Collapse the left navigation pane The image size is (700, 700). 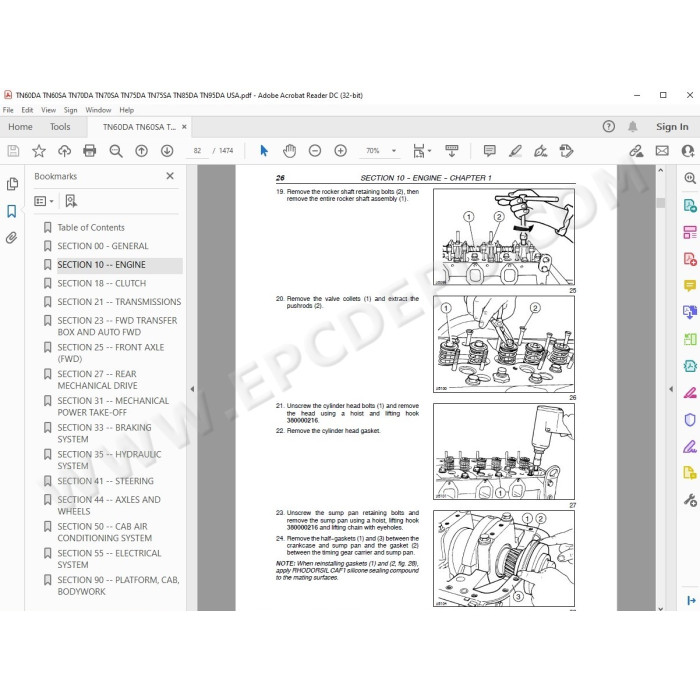[x=192, y=389]
